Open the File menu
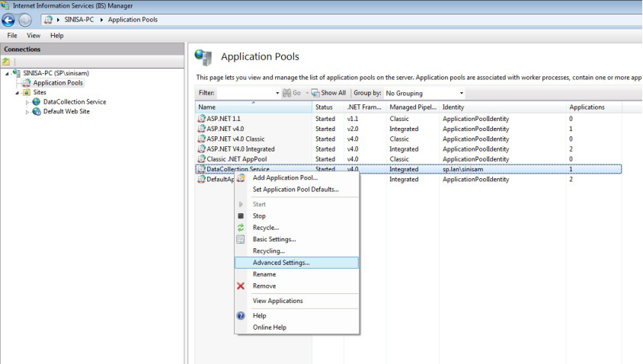 tap(12, 36)
